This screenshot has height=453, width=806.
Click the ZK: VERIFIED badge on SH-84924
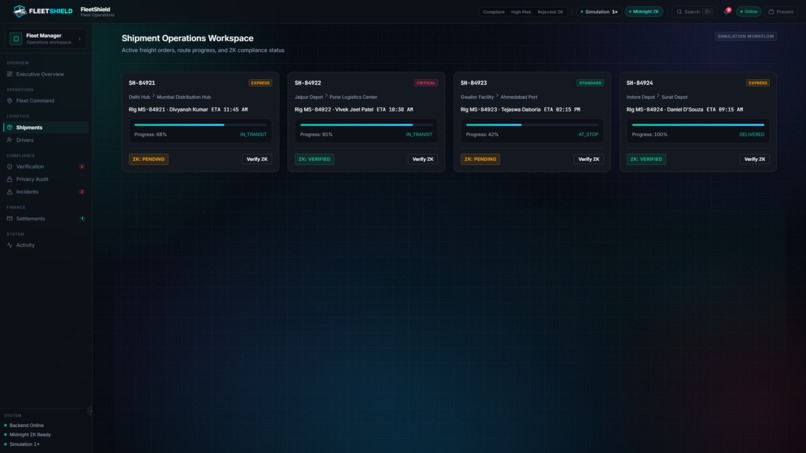coord(646,159)
